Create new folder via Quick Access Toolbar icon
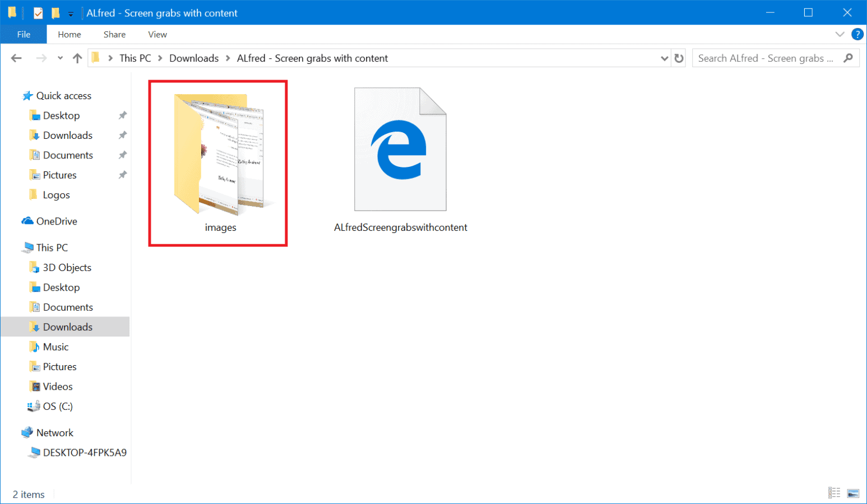The image size is (867, 504). [x=54, y=12]
